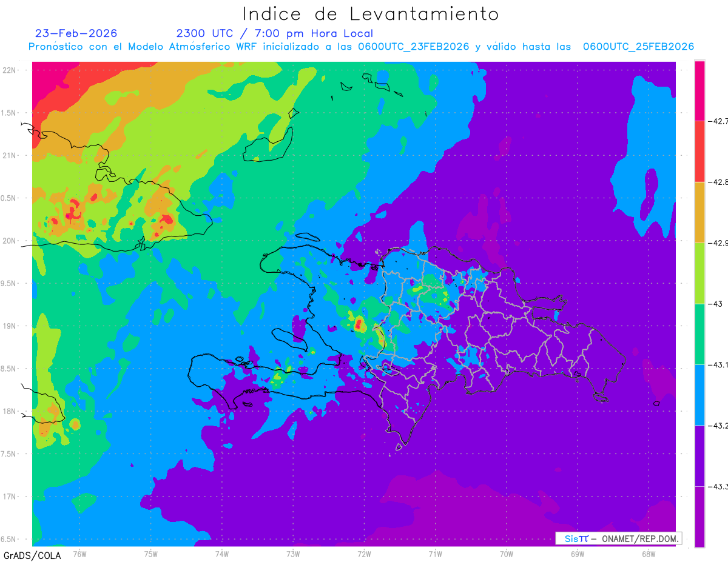Click the "2300 UTC / 7:00 pm Hora Local" time label

274,33
